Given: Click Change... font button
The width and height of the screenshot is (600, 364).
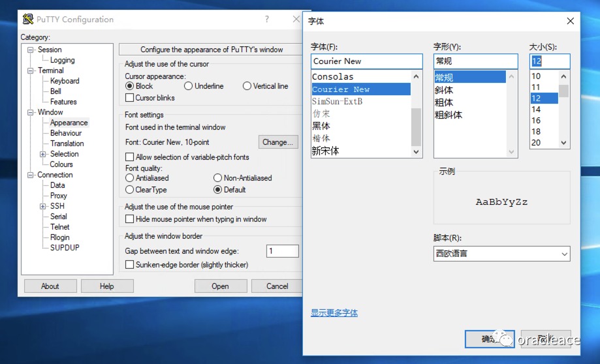Looking at the screenshot, I should click(278, 142).
